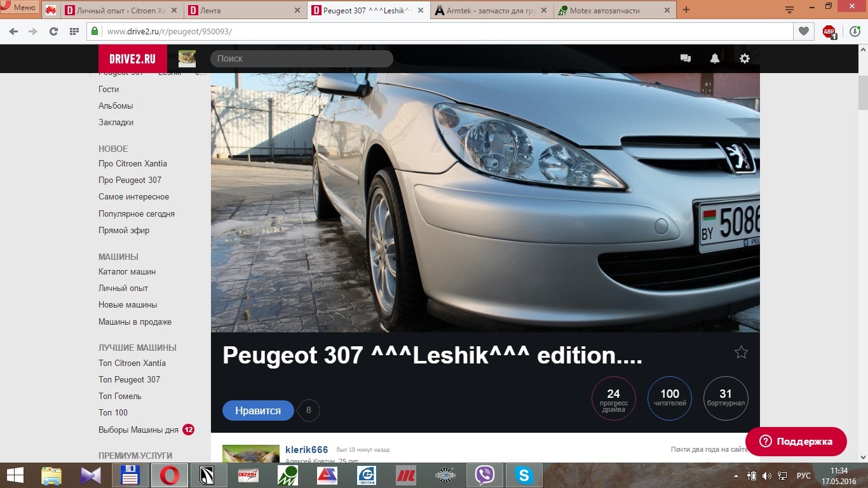The width and height of the screenshot is (868, 488).
Task: Open Про Peugeot 307 link
Action: [x=130, y=180]
